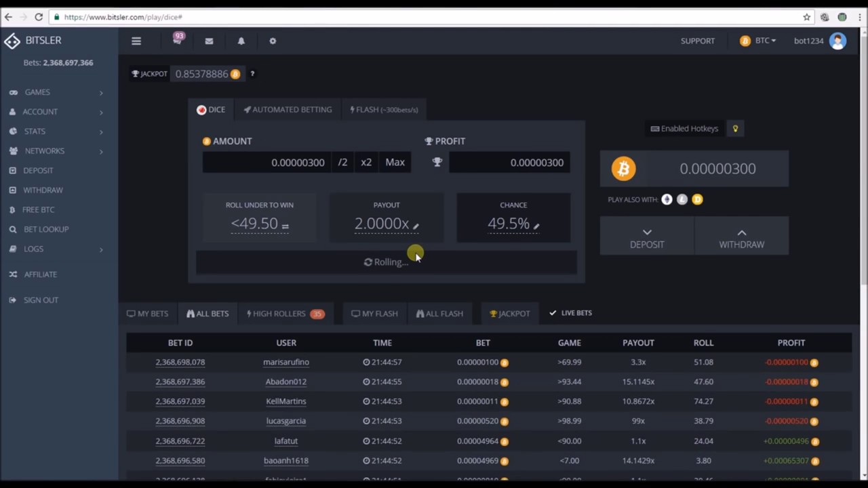
Task: Select Dogecoin coin under Play Also With
Action: (x=697, y=199)
